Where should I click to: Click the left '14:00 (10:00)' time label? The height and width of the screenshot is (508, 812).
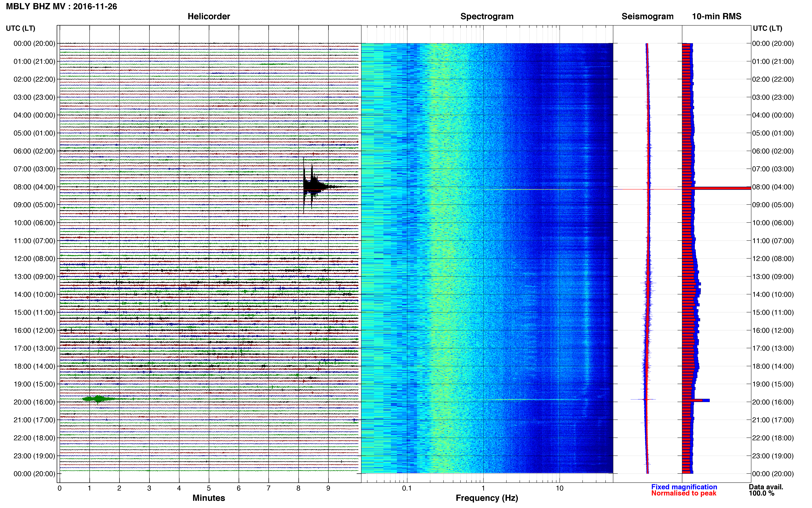point(34,294)
